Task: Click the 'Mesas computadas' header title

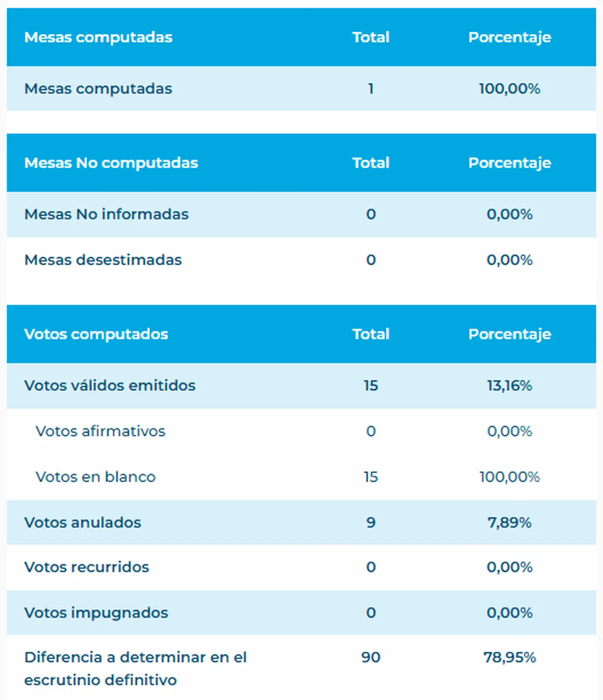Action: (x=98, y=37)
